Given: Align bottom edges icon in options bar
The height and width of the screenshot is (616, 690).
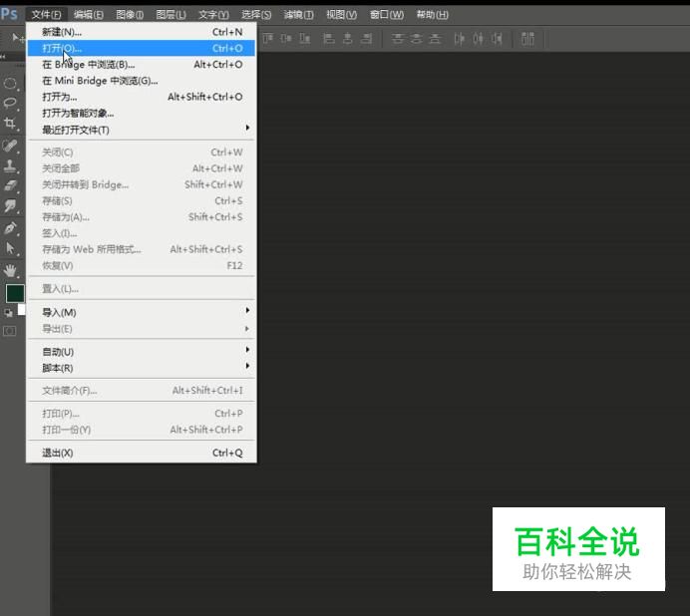Looking at the screenshot, I should point(304,38).
